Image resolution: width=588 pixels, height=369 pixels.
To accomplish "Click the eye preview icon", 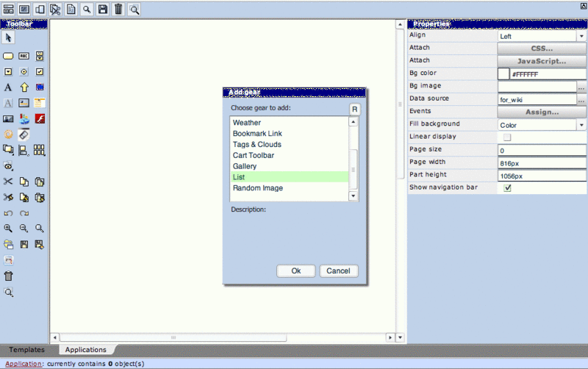I will (8, 166).
